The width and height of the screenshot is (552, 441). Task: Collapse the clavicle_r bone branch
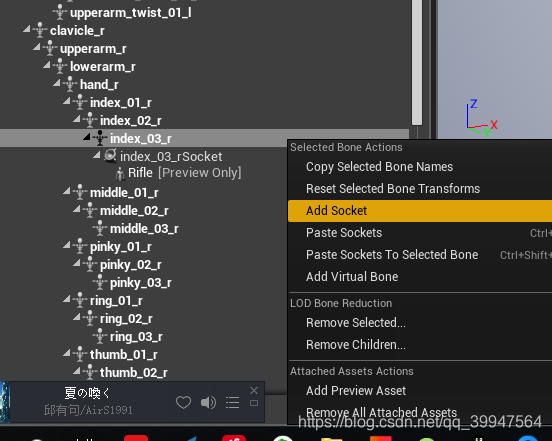[x=27, y=29]
